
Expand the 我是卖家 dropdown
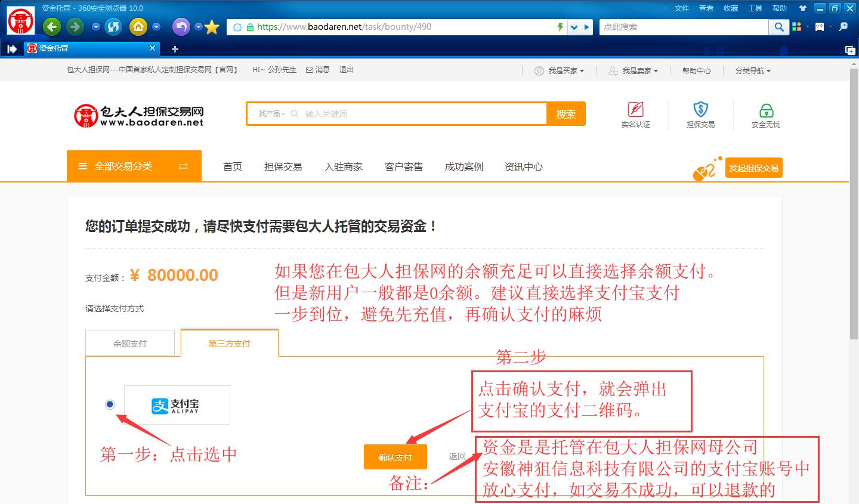coord(634,70)
